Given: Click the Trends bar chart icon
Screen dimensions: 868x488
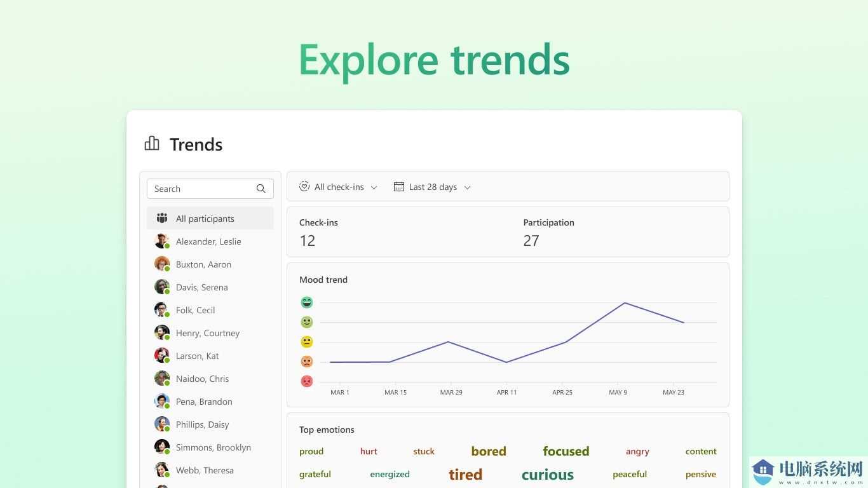Looking at the screenshot, I should (152, 144).
